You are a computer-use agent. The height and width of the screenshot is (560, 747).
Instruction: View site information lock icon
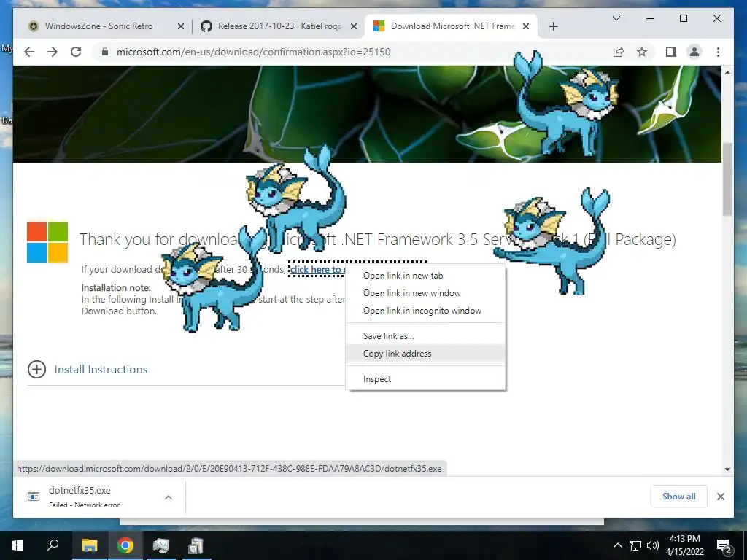[x=105, y=52]
